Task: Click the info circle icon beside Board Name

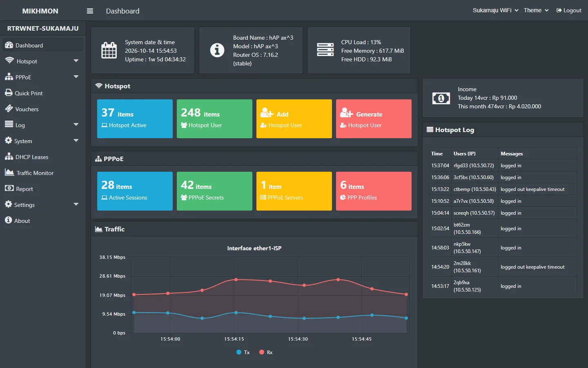Action: [217, 50]
